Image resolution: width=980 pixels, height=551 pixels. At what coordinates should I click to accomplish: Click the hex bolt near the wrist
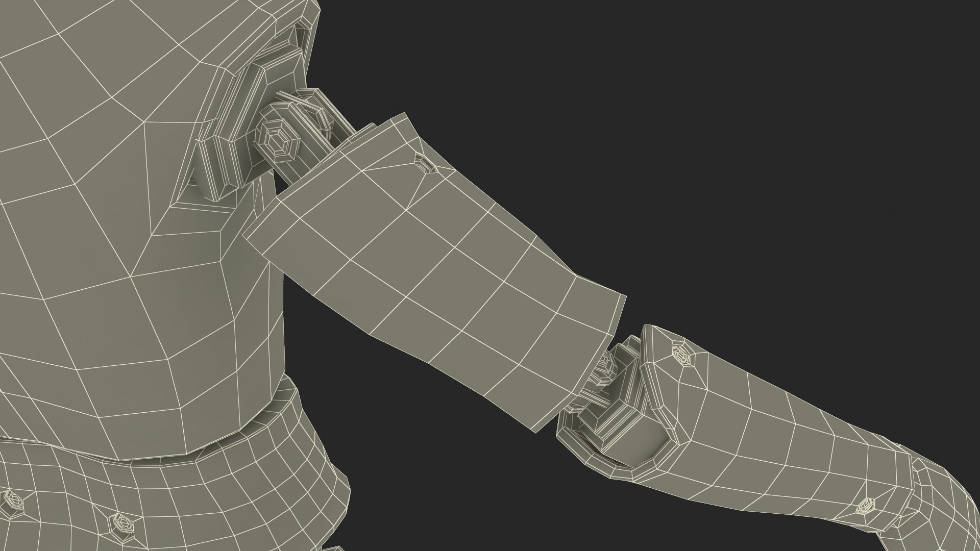(865, 506)
